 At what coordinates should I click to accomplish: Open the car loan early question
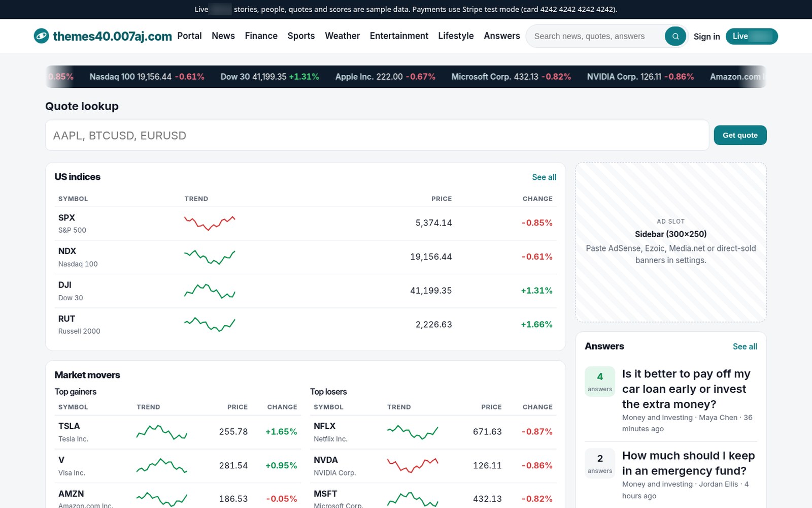686,389
